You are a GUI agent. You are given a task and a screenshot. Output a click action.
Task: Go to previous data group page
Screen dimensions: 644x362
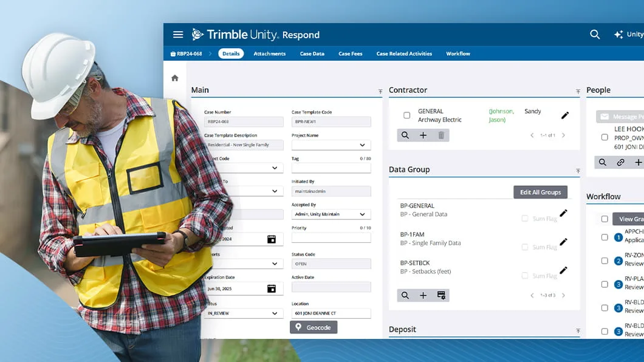click(532, 295)
